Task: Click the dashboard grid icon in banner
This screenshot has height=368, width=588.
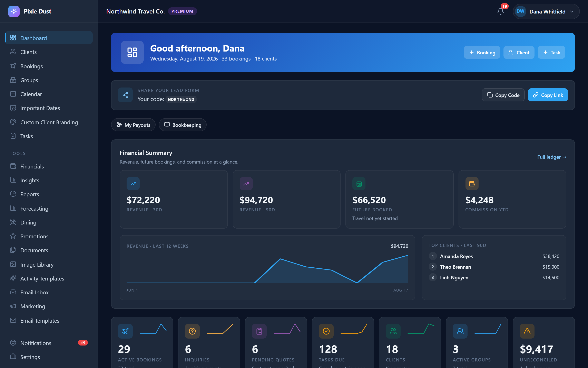Action: 132,52
